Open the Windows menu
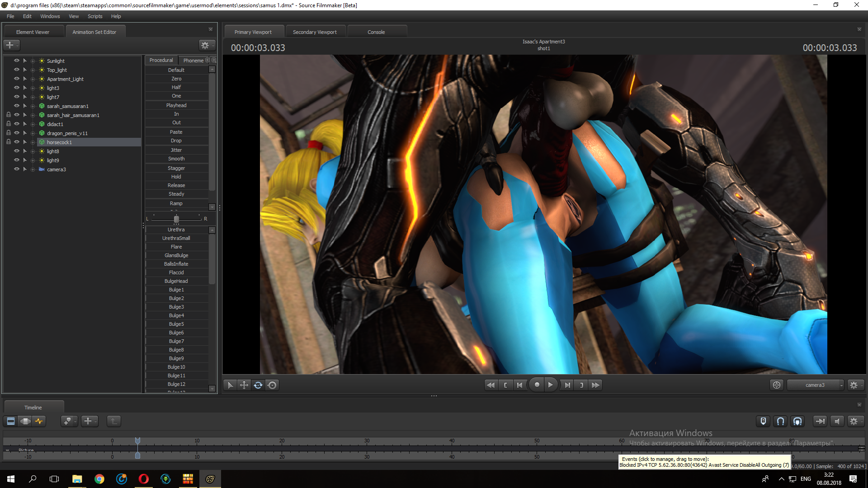 tap(50, 16)
